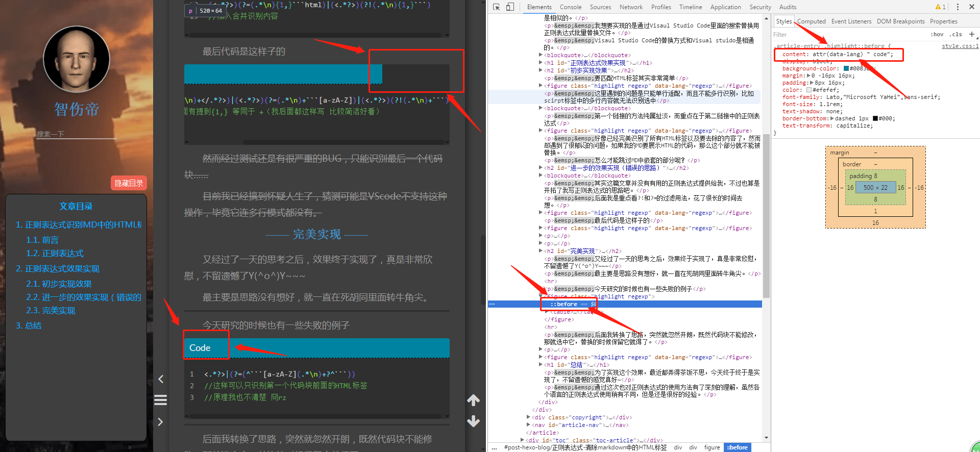Image resolution: width=980 pixels, height=452 pixels.
Task: Open TOC item 2.1. 初步实现效果
Action: 59,284
